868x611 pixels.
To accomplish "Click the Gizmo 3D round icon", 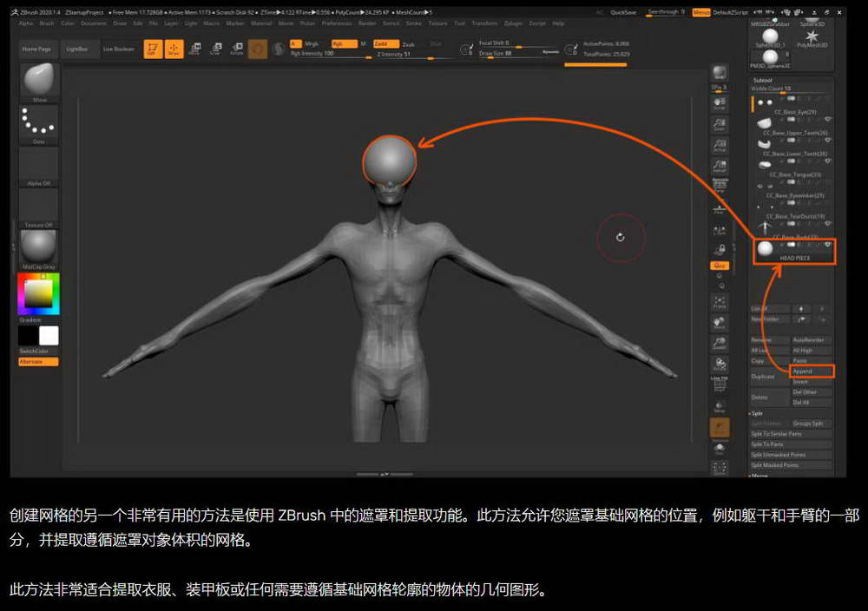I will pos(258,49).
